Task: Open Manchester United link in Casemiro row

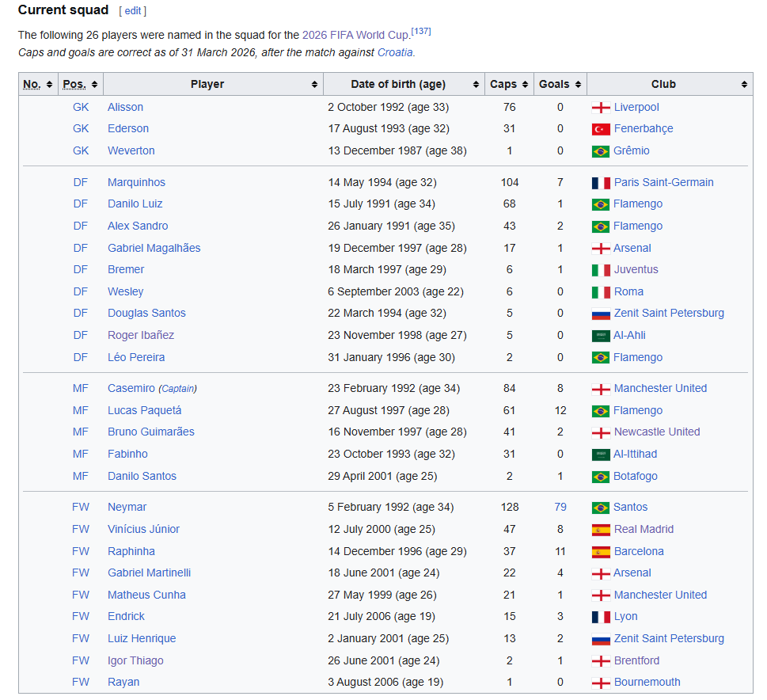Action: tap(660, 389)
